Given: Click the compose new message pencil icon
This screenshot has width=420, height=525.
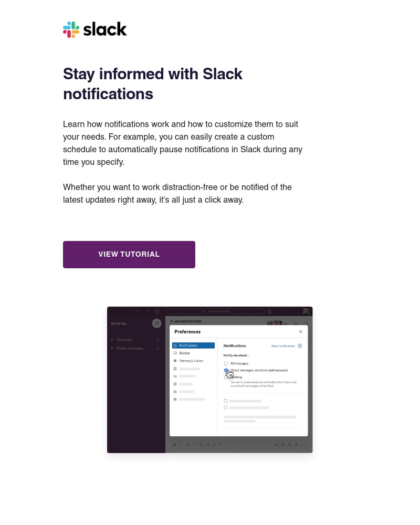Looking at the screenshot, I should [x=156, y=322].
